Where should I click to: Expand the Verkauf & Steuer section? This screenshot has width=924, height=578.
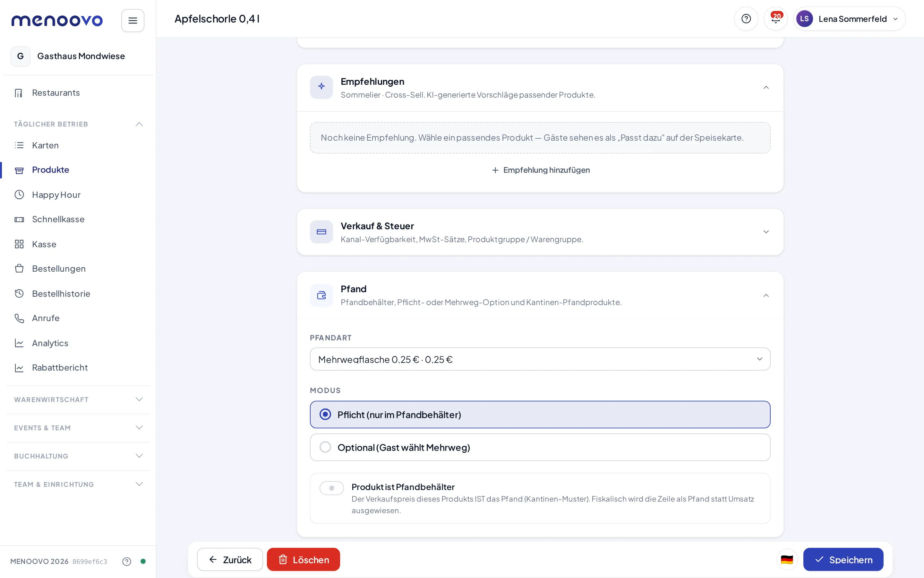click(766, 232)
